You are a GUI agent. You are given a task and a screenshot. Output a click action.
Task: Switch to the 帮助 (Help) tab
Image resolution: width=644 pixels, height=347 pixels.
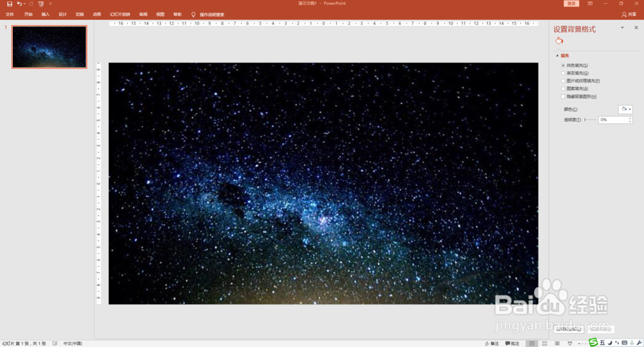coord(178,14)
